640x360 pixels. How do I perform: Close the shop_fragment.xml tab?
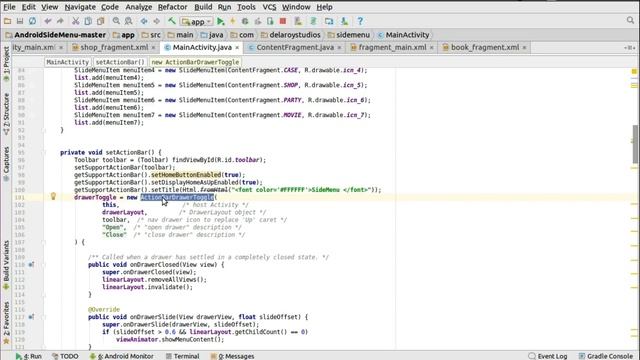153,48
